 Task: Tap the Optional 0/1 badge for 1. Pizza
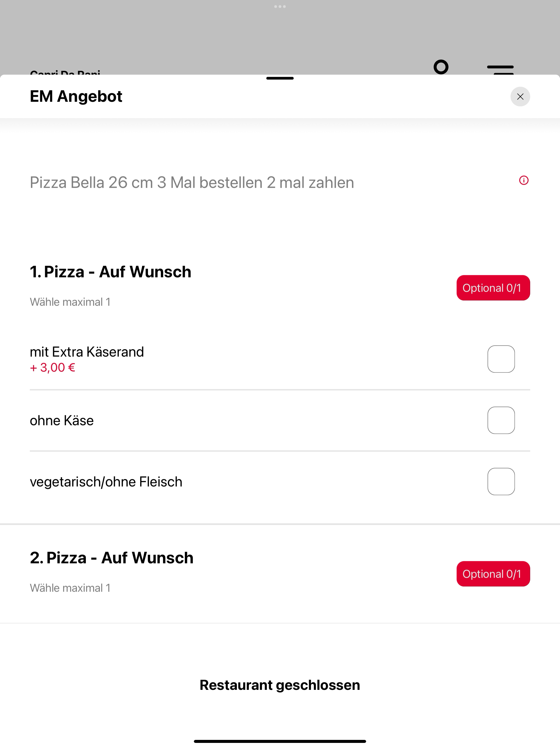pyautogui.click(x=493, y=288)
